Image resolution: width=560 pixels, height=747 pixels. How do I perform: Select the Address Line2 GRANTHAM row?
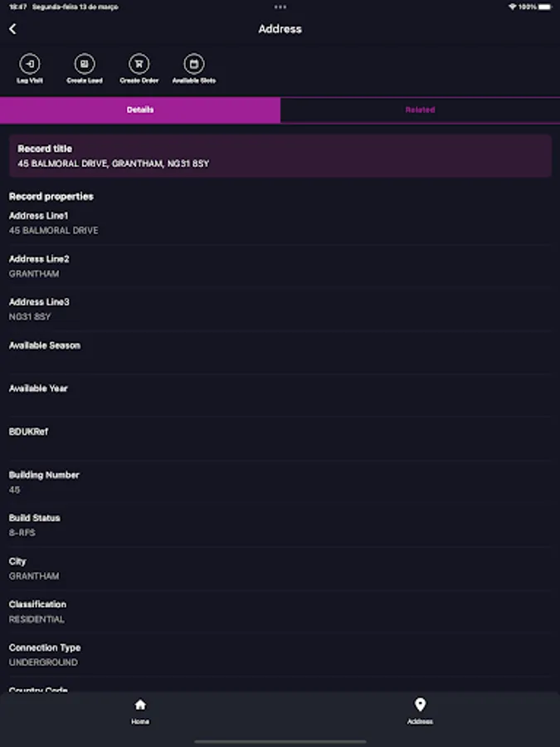pyautogui.click(x=280, y=266)
